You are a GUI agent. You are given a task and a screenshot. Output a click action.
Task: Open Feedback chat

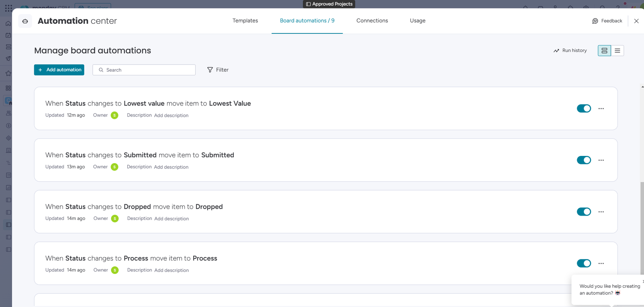pos(607,21)
